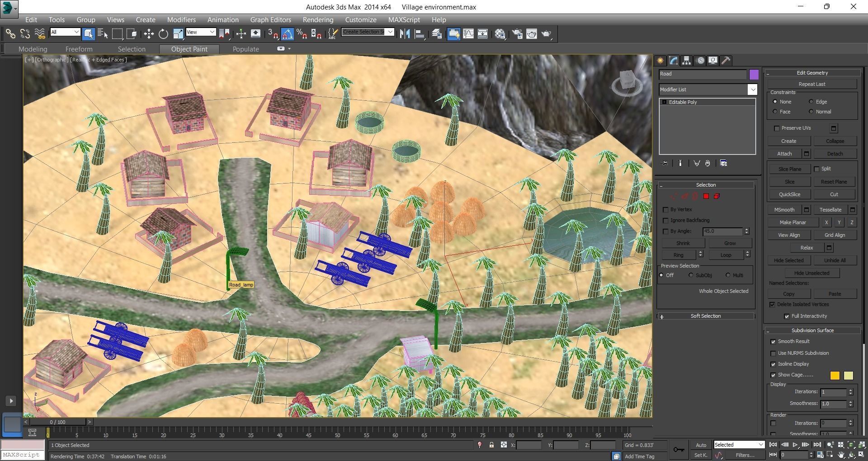Click the Grow selection button
The image size is (868, 461).
tap(730, 243)
